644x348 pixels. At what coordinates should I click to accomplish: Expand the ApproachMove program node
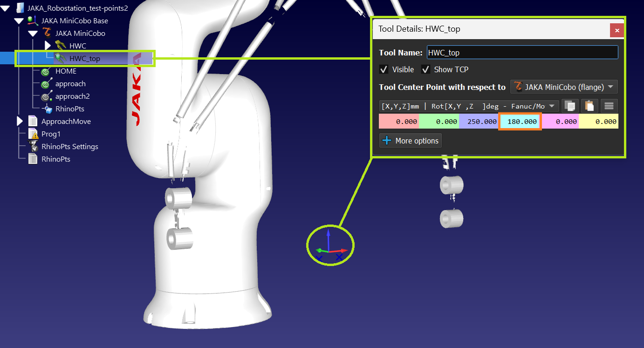point(20,122)
